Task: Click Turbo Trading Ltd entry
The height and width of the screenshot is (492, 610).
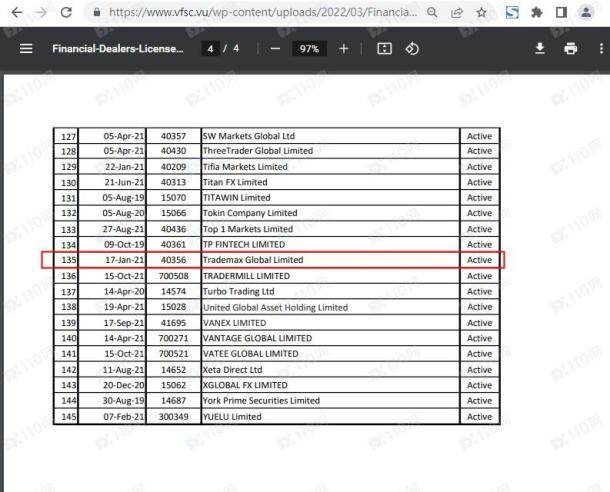Action: tap(238, 292)
